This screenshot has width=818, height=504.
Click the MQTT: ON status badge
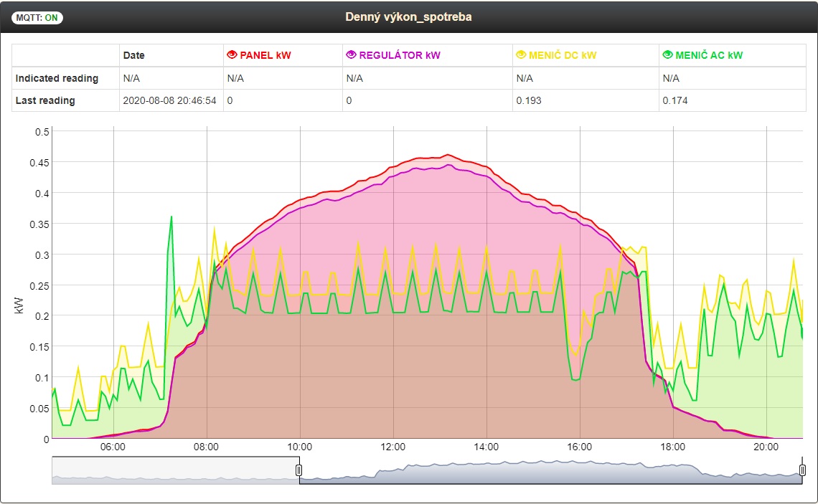point(37,18)
